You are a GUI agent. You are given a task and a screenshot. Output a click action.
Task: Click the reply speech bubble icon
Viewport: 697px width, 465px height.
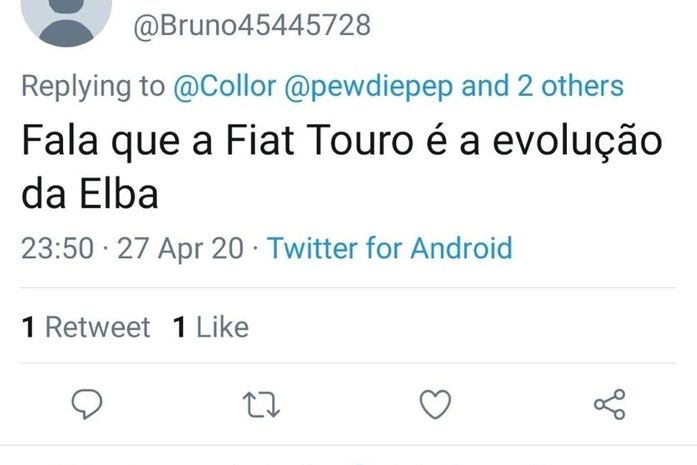[x=88, y=404]
